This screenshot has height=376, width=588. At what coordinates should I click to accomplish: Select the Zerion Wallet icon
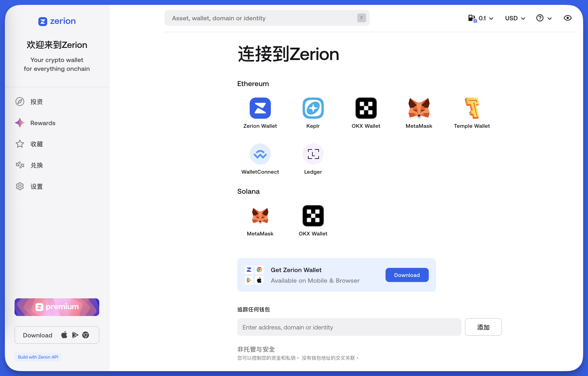point(260,108)
